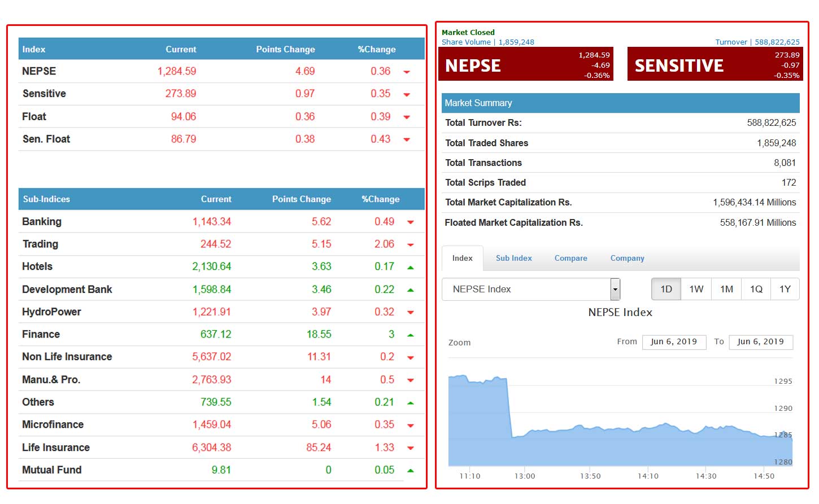Click the green up arrow in Development Bank row

(x=411, y=290)
